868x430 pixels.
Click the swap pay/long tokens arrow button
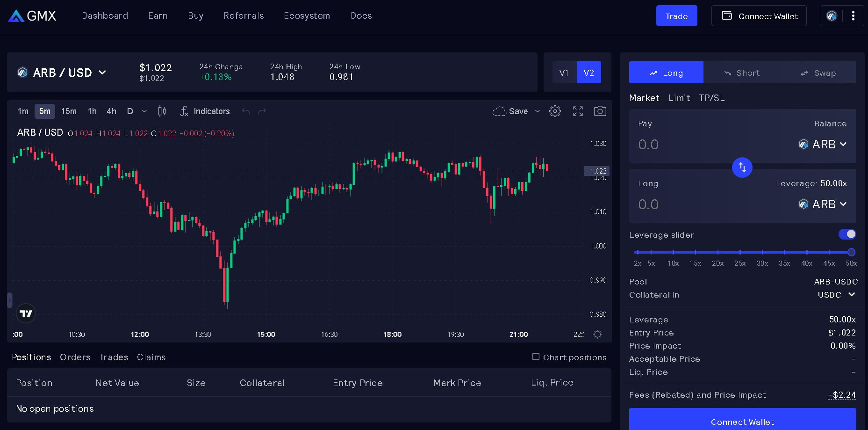pos(742,167)
